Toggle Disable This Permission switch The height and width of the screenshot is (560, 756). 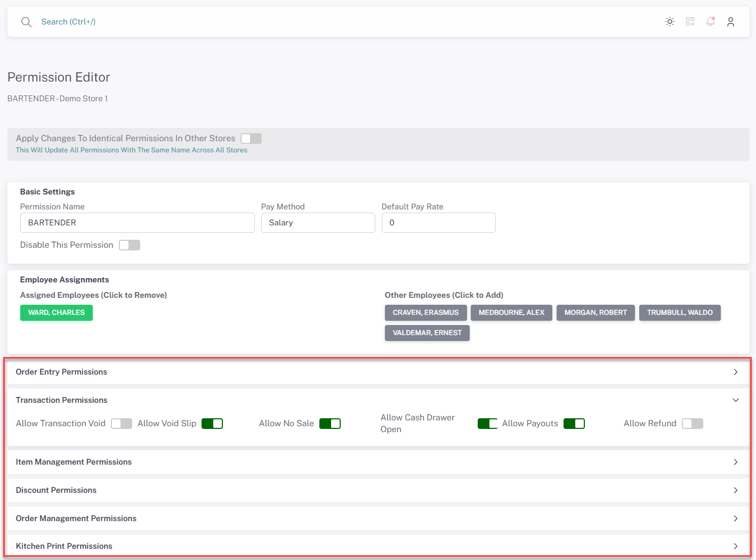[130, 245]
